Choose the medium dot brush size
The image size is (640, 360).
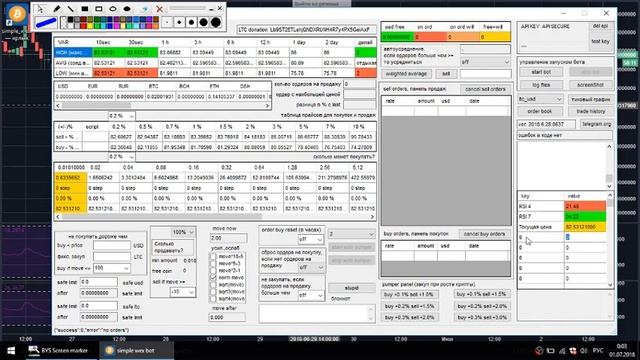191,22
